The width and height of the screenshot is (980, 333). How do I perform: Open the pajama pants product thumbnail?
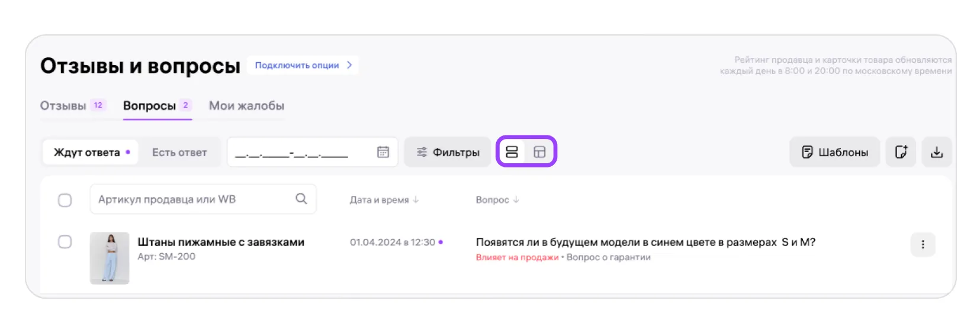coord(110,258)
